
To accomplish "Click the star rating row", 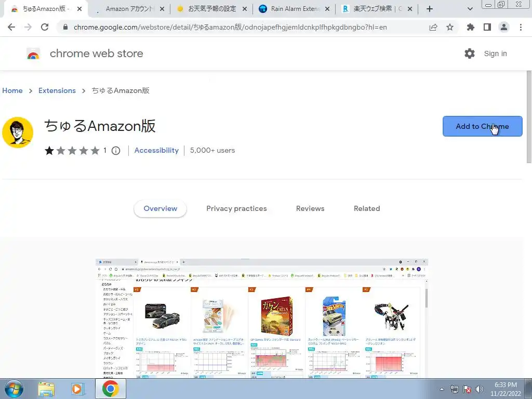I will pyautogui.click(x=72, y=150).
